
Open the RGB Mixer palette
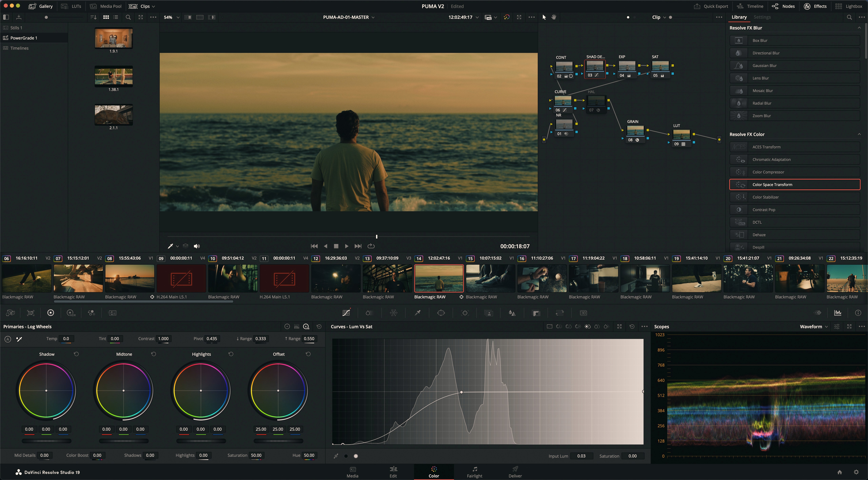pyautogui.click(x=91, y=313)
